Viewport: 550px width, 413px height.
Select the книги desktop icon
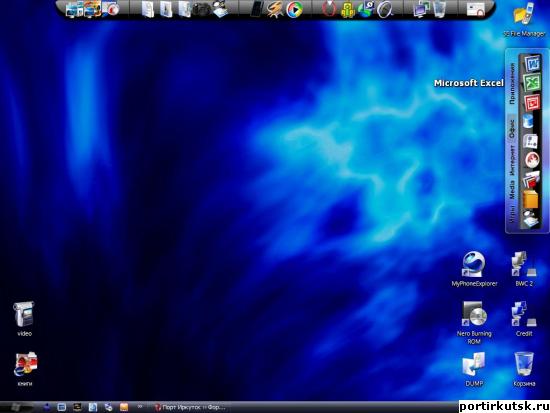coord(25,369)
